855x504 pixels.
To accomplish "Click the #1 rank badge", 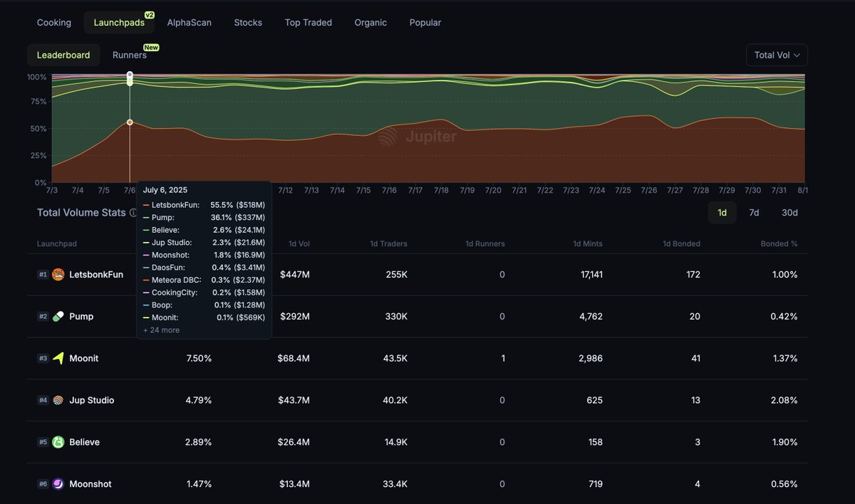I will [x=43, y=275].
